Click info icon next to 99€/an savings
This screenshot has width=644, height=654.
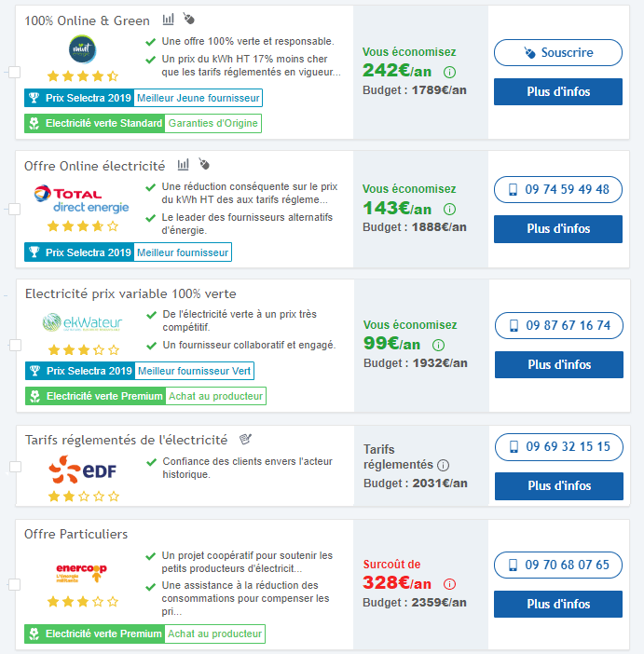pyautogui.click(x=438, y=345)
